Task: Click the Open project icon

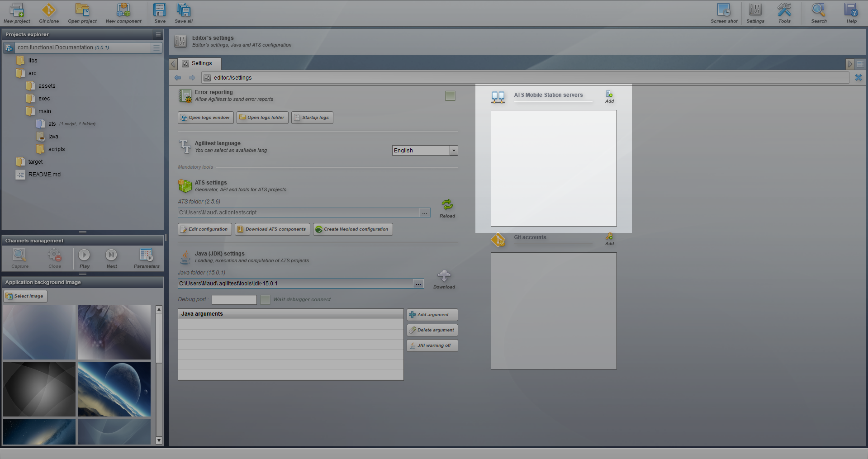Action: pyautogui.click(x=82, y=13)
